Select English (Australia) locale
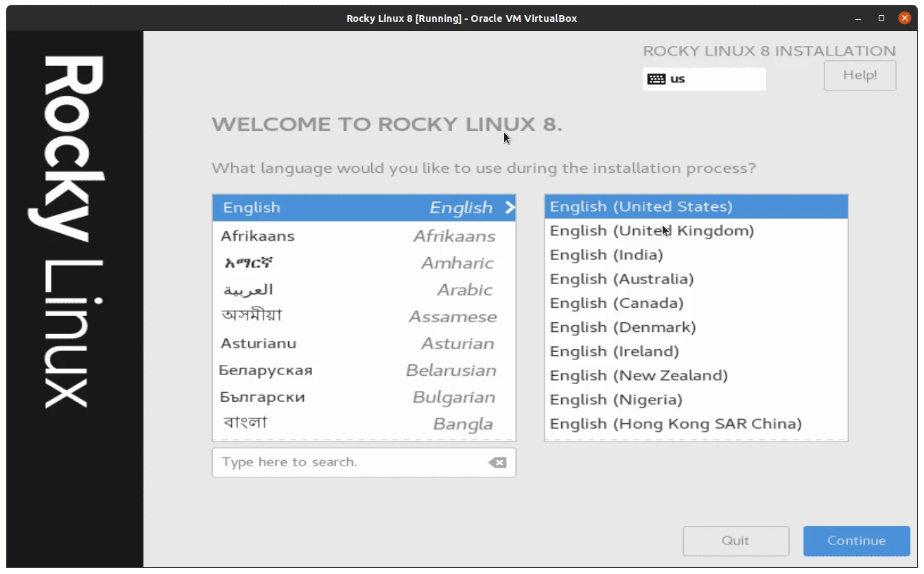 point(621,278)
